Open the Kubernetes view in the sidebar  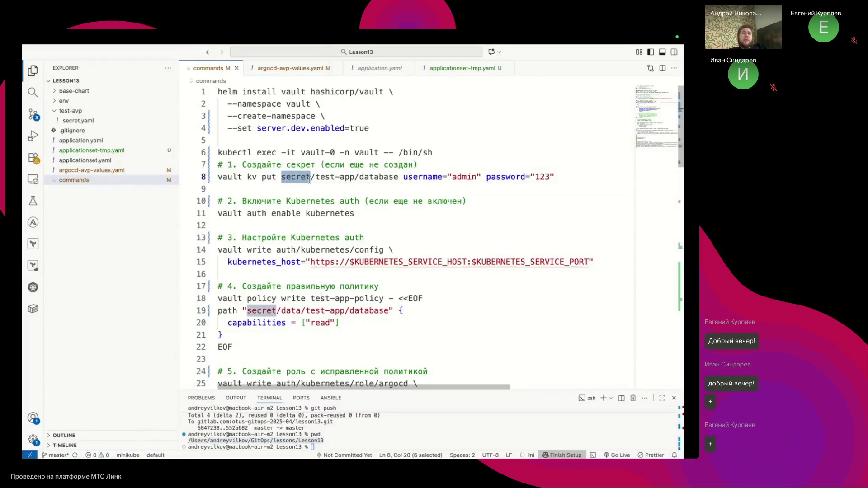coord(33,287)
